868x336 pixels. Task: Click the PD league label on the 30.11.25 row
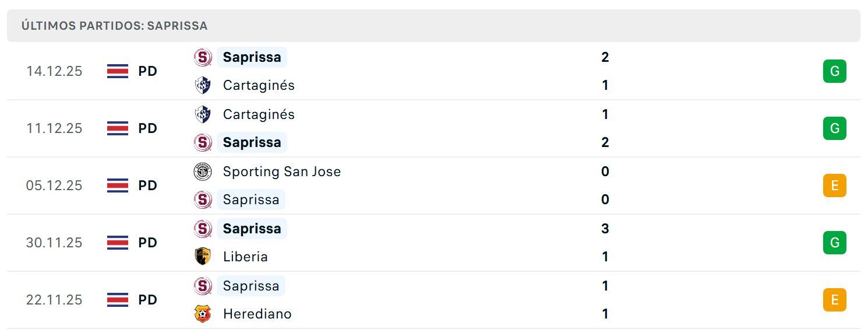click(x=148, y=243)
